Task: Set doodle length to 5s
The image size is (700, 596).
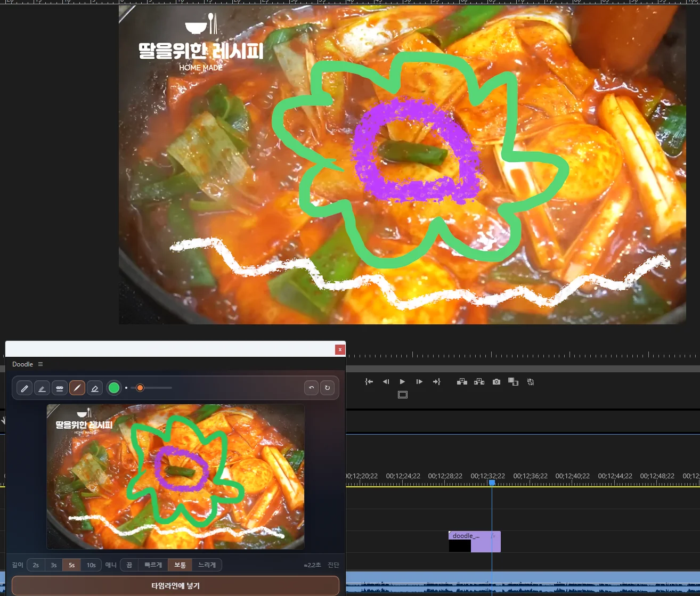Action: [x=72, y=565]
